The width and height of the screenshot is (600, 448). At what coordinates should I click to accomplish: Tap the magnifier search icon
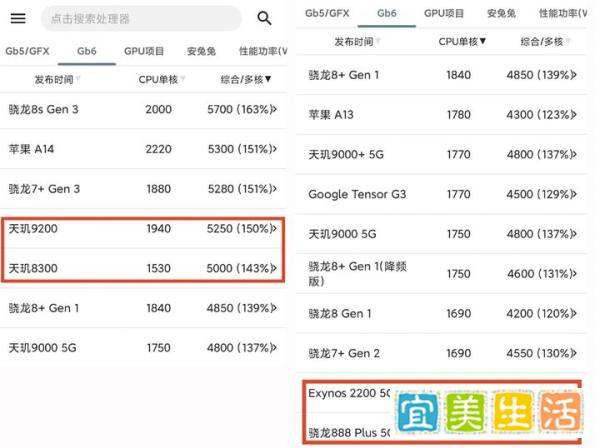coord(264,18)
